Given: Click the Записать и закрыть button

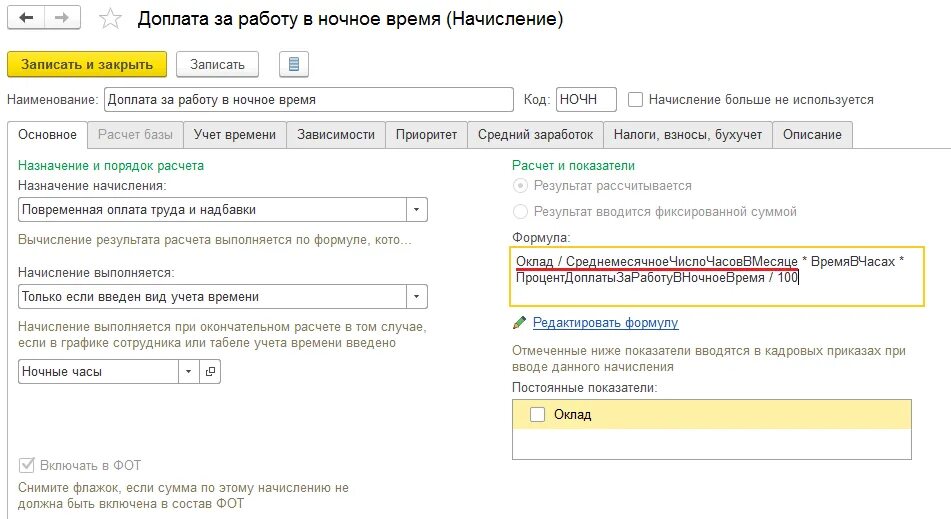Looking at the screenshot, I should click(x=87, y=64).
